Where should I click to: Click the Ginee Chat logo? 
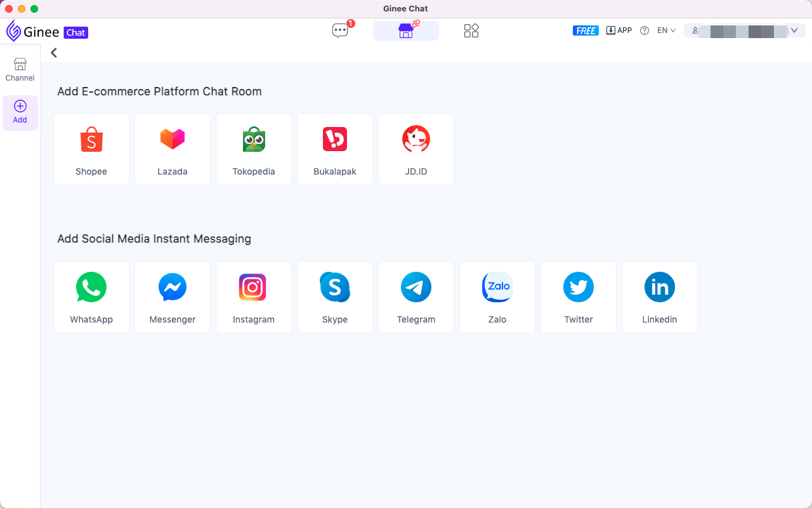[47, 32]
